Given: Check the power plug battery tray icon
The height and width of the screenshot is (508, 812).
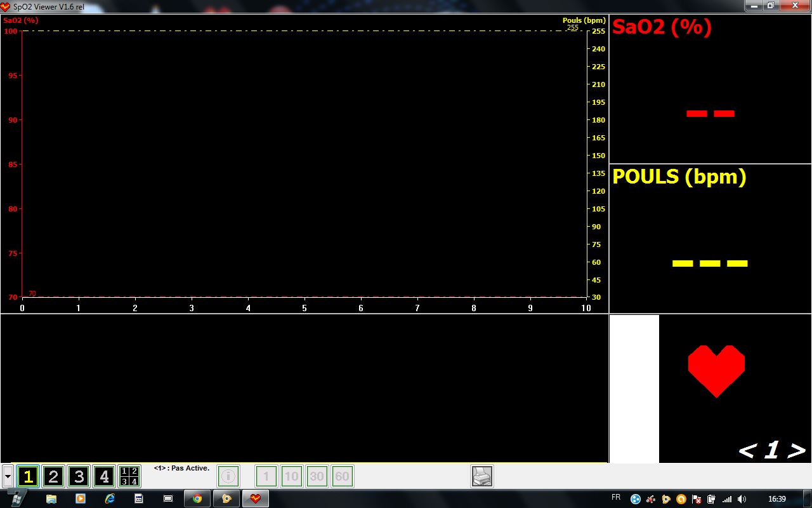Looking at the screenshot, I should click(712, 499).
